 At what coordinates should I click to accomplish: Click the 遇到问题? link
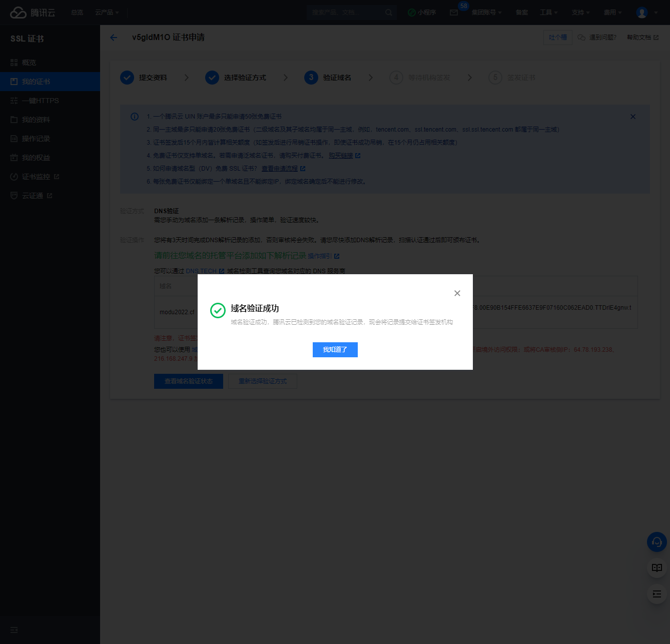tap(597, 38)
